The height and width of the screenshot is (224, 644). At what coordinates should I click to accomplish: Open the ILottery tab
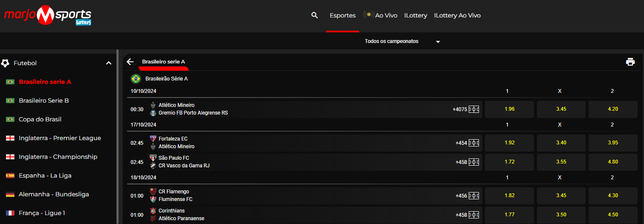(x=416, y=15)
